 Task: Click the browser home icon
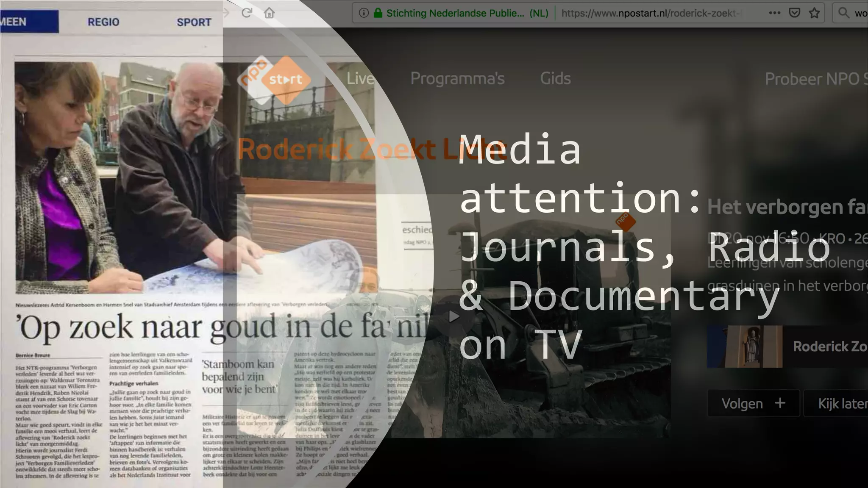[x=269, y=13]
